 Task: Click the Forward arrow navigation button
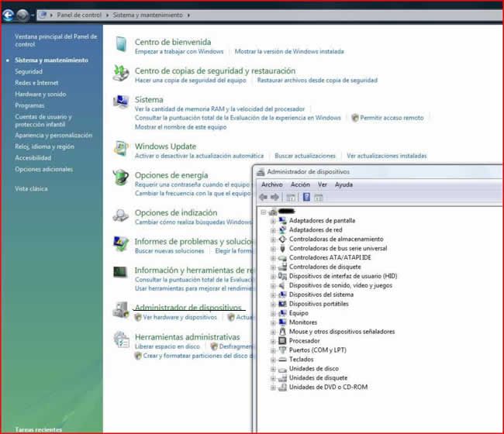pos(22,15)
